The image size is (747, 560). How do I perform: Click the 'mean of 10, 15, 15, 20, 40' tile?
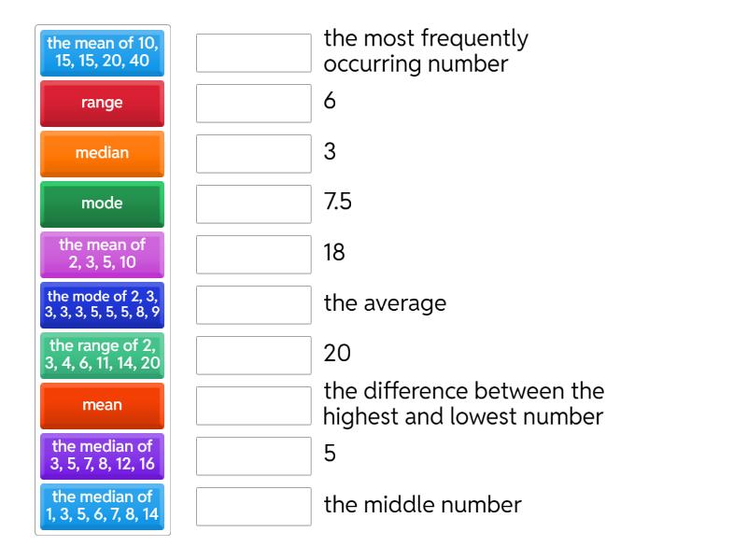[103, 52]
